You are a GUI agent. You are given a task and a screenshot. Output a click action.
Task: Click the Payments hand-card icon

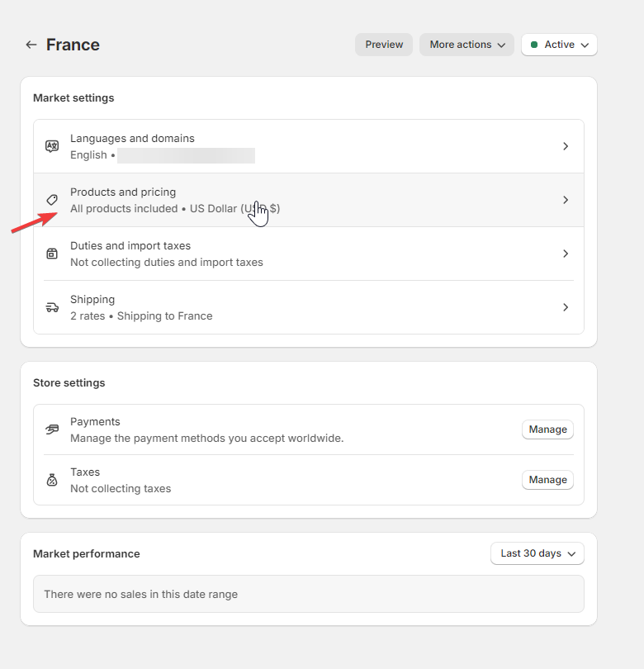click(52, 429)
